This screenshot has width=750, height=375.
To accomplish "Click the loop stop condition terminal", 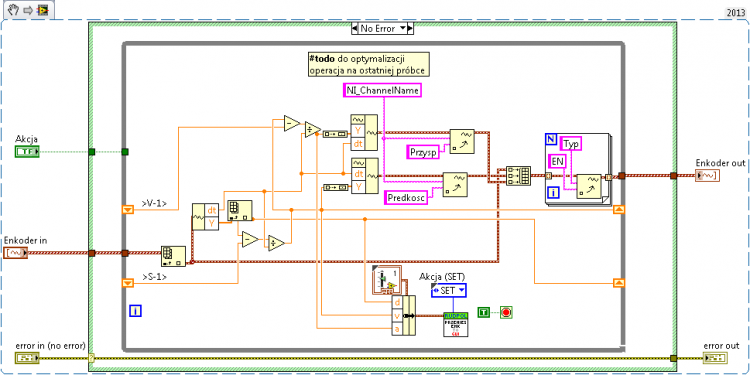I will click(x=507, y=312).
